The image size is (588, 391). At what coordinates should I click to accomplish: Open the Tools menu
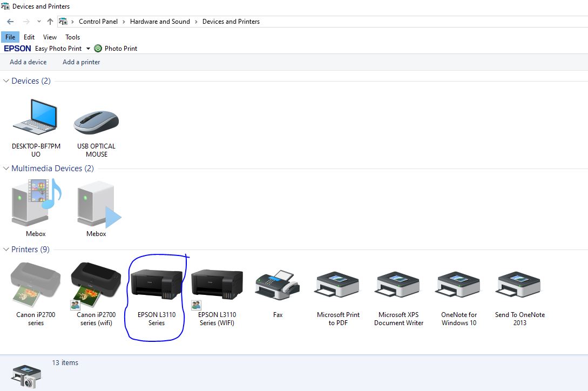[x=73, y=37]
